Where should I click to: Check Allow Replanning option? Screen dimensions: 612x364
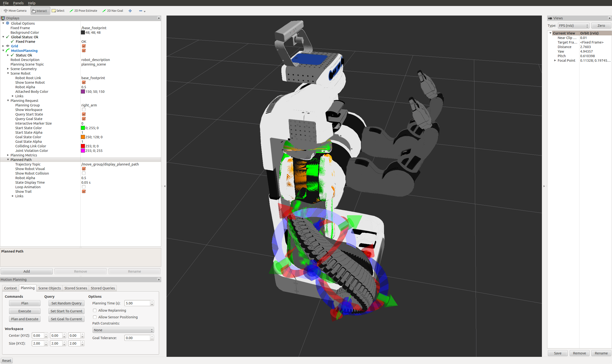[95, 310]
